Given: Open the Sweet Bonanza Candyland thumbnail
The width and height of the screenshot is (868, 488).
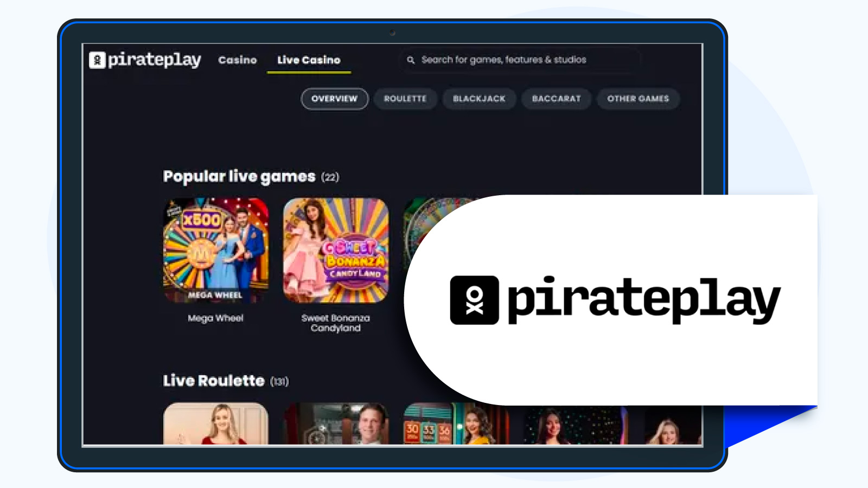Looking at the screenshot, I should [336, 250].
